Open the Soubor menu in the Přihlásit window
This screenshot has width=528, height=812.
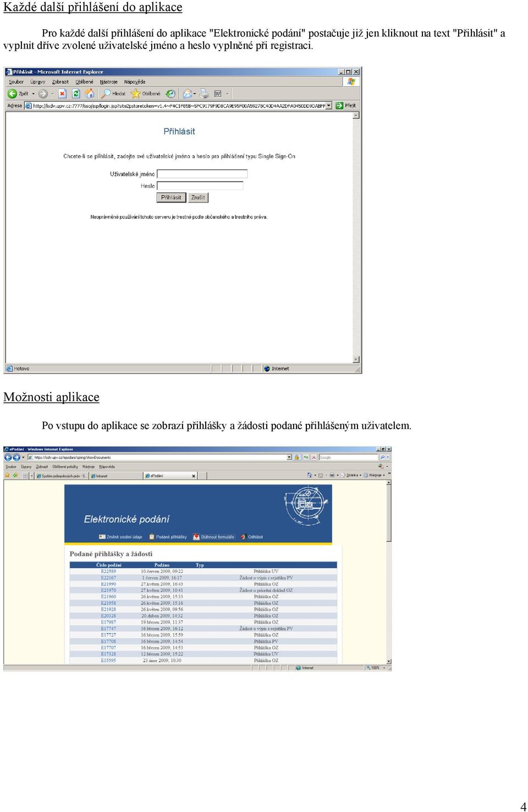[x=16, y=82]
